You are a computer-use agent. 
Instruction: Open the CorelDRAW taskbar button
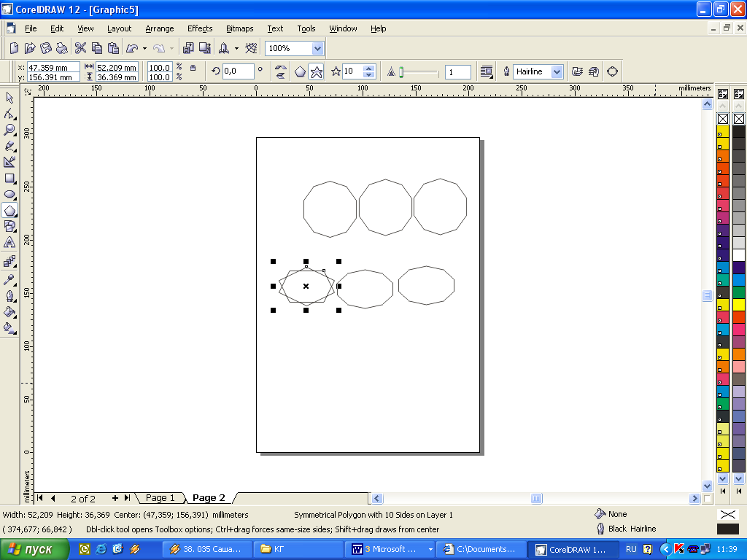click(572, 549)
